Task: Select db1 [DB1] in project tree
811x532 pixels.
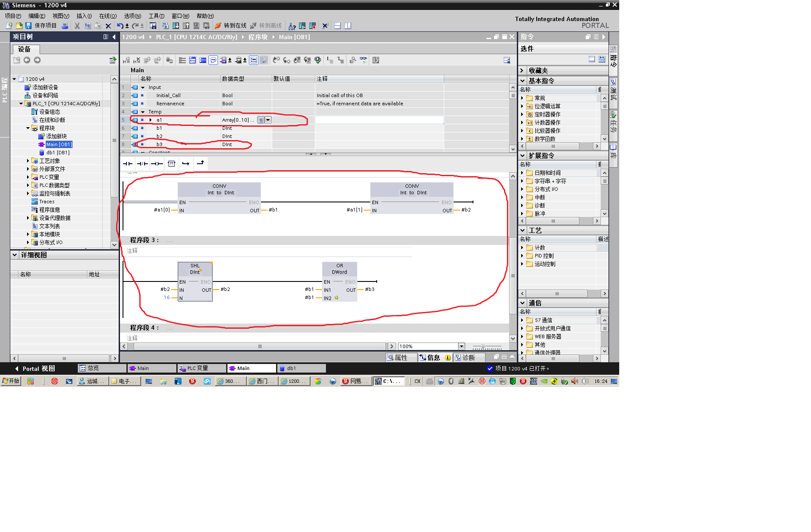Action: click(x=58, y=153)
